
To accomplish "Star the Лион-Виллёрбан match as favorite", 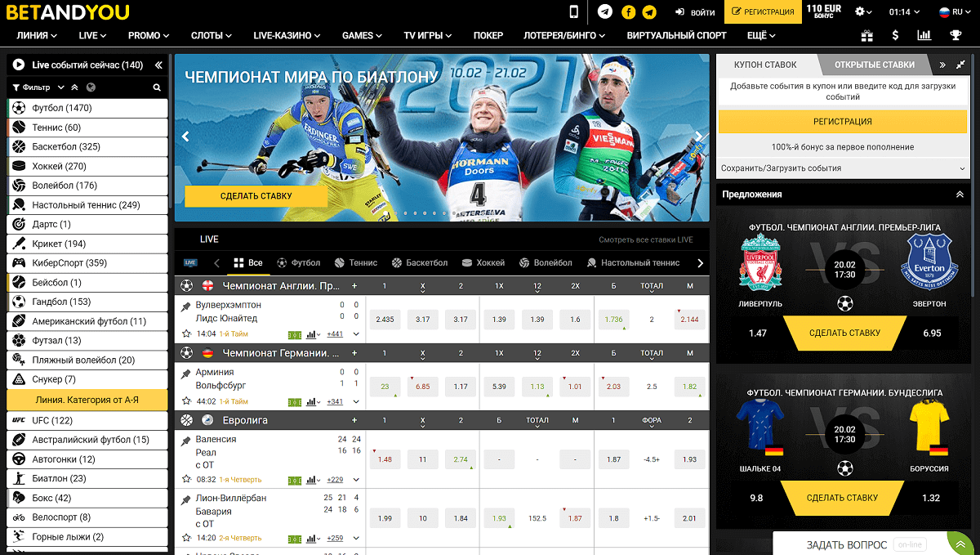I will (186, 538).
